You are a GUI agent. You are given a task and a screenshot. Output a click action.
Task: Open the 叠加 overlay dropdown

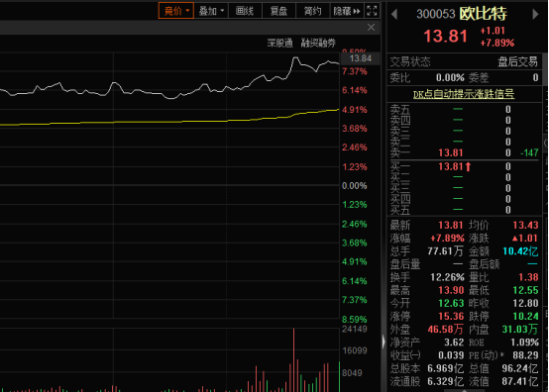click(211, 11)
